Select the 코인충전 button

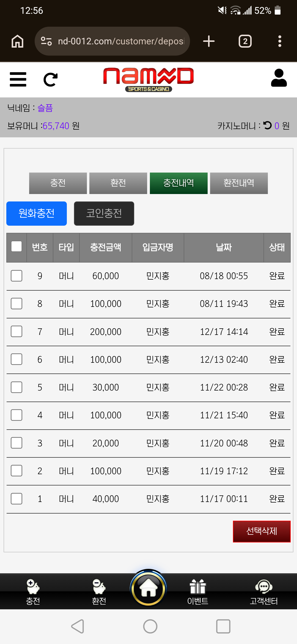coord(104,214)
